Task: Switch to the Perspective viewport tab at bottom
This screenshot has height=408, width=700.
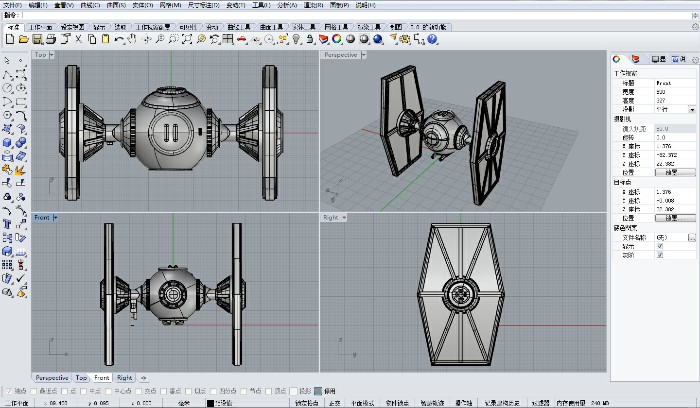Action: (52, 378)
